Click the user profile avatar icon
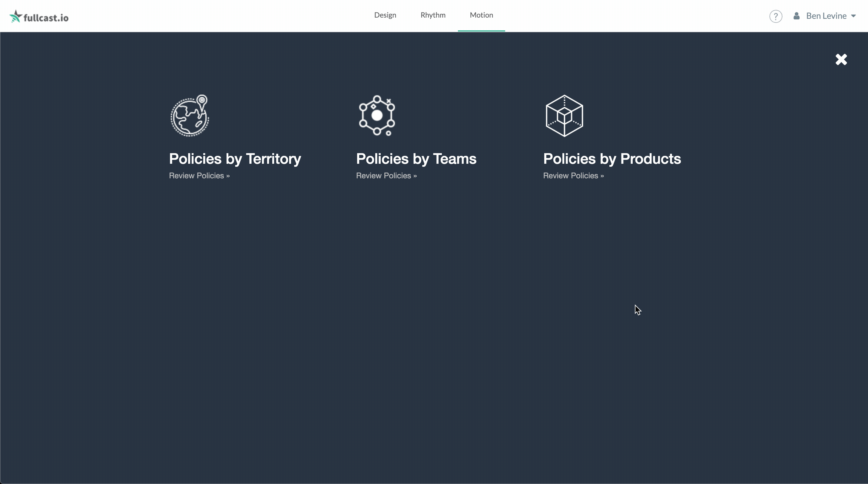Image resolution: width=868 pixels, height=484 pixels. 796,16
